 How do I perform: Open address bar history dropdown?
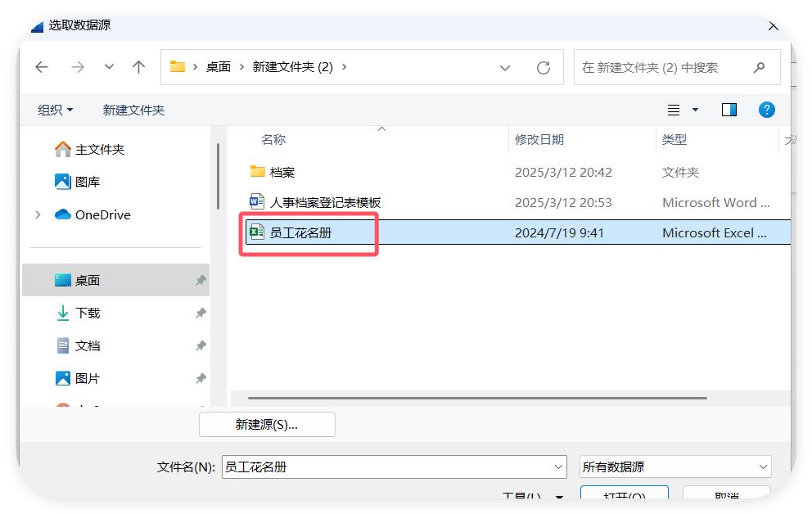point(505,68)
